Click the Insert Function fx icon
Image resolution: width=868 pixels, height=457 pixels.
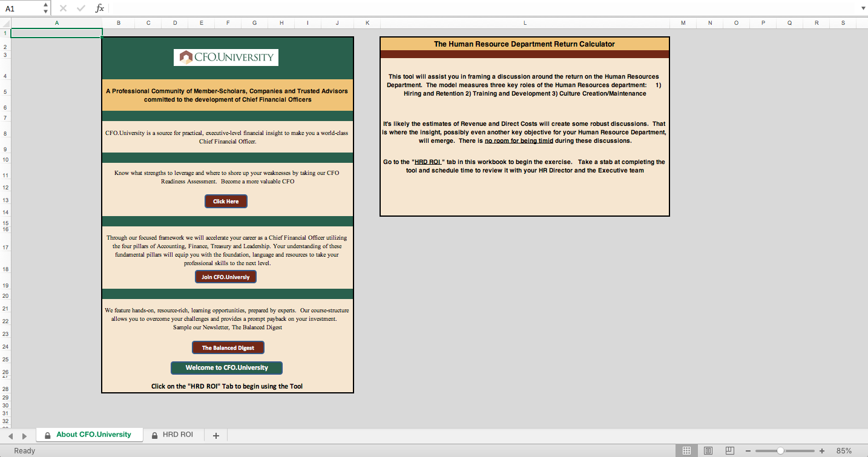99,8
